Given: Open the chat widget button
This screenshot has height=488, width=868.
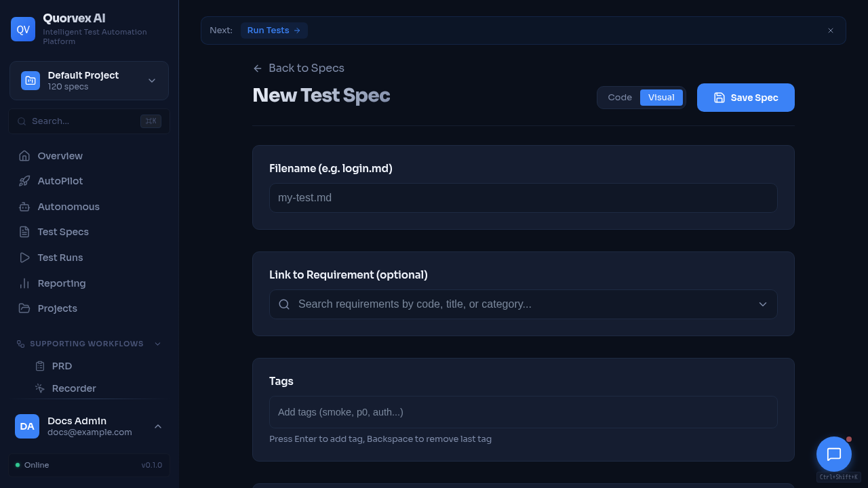Looking at the screenshot, I should click(834, 454).
